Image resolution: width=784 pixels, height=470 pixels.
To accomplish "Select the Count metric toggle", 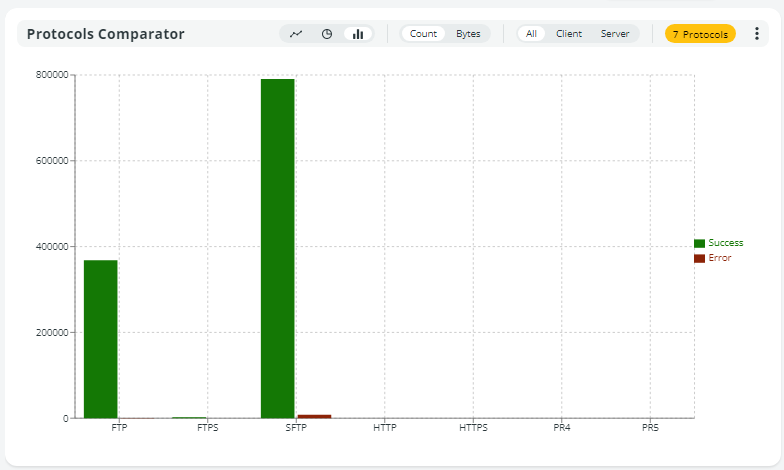I will click(423, 34).
